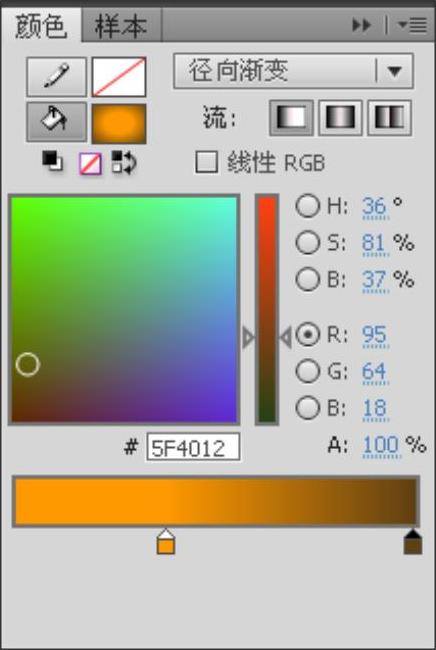The height and width of the screenshot is (650, 436).
Task: Select the fill color paint bucket icon
Action: tap(57, 122)
